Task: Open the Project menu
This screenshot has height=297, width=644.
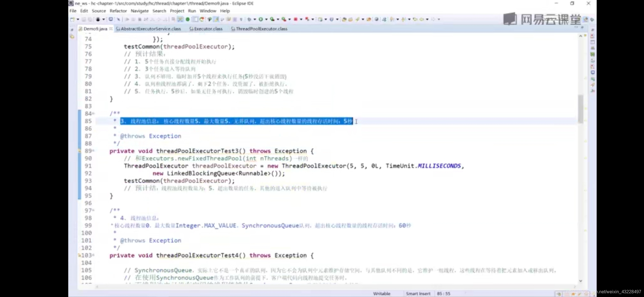Action: [x=177, y=11]
